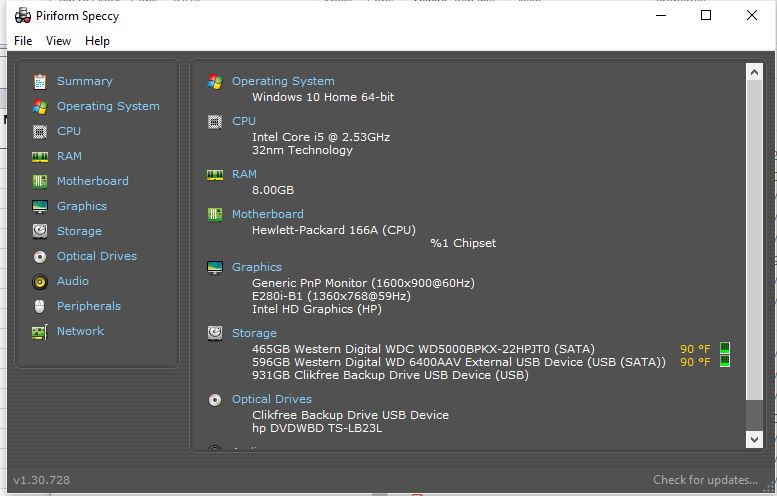Go to Operating System section in sidebar
Image resolution: width=777 pixels, height=496 pixels.
click(108, 106)
